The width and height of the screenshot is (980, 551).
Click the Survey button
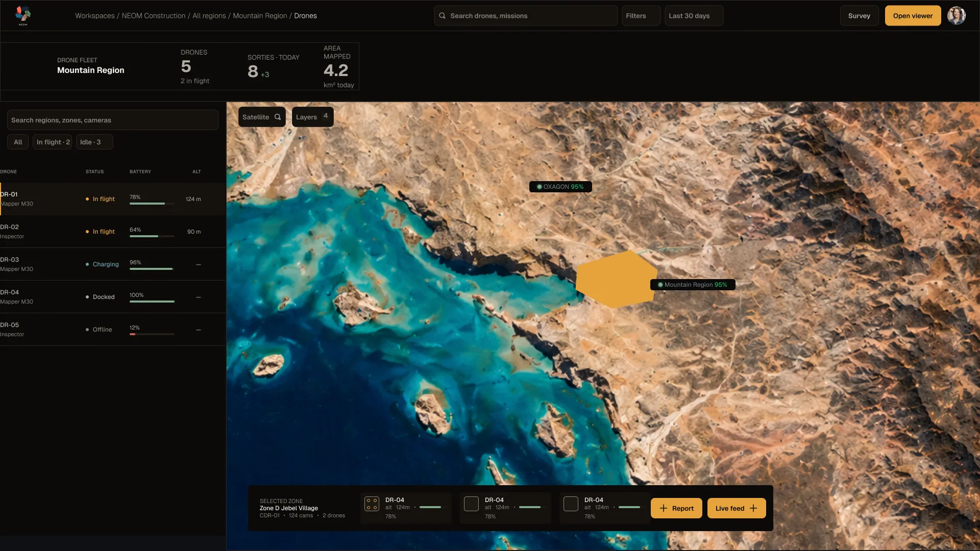point(859,16)
